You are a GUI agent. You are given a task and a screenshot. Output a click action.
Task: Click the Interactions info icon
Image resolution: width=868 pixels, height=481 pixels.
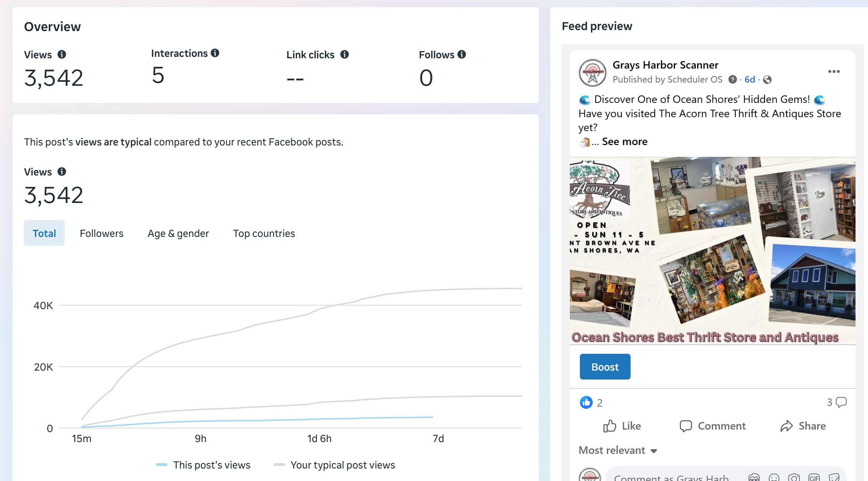click(x=215, y=53)
